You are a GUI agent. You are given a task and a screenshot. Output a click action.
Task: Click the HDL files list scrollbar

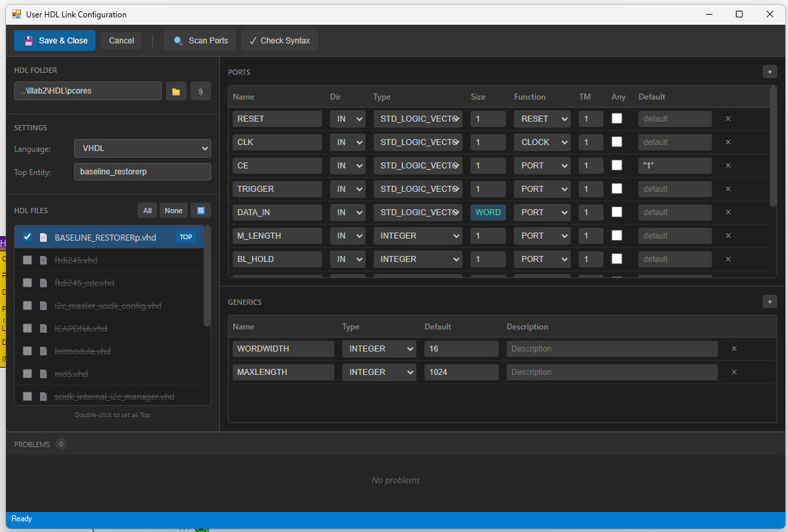click(x=207, y=276)
